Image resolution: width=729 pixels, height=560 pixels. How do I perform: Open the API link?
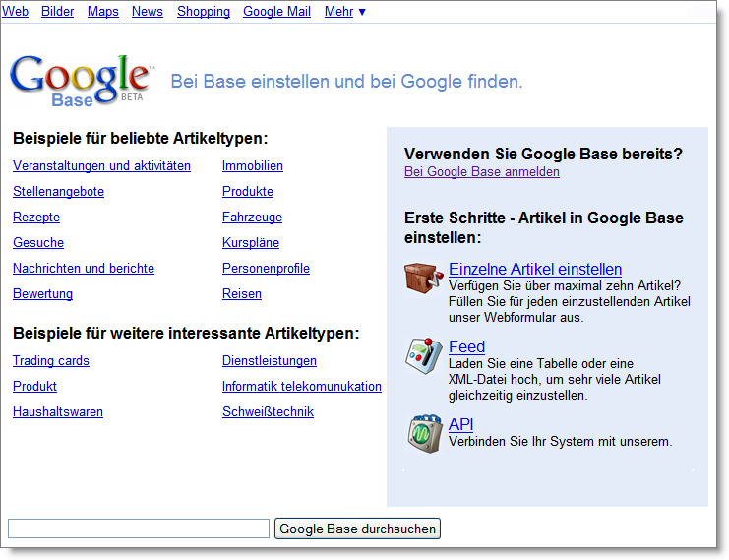tap(460, 424)
